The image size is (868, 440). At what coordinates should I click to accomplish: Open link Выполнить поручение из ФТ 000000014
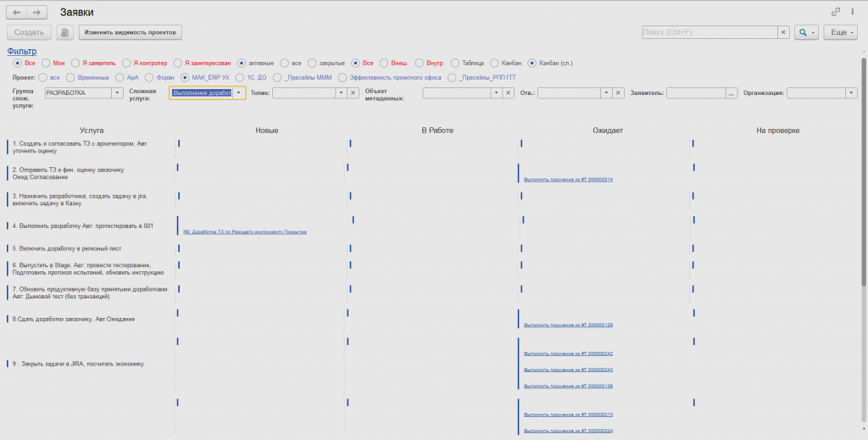pos(568,180)
